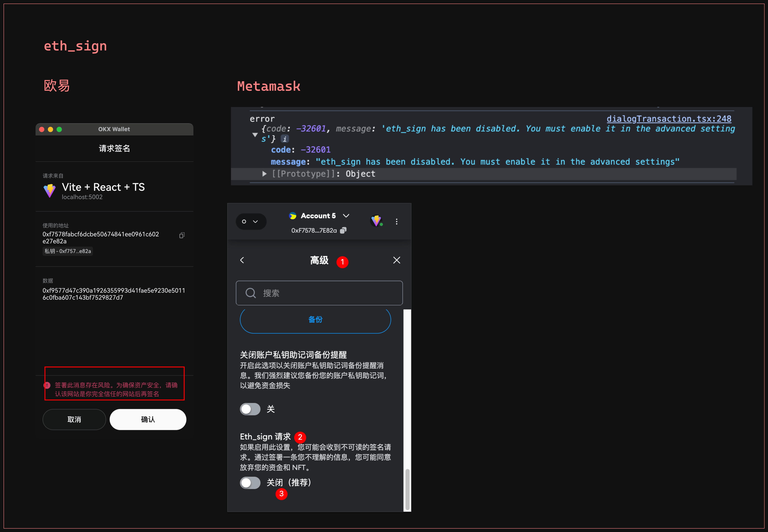Click the 高级 page title in Metamask
Screen dimensions: 768x532
click(x=319, y=260)
